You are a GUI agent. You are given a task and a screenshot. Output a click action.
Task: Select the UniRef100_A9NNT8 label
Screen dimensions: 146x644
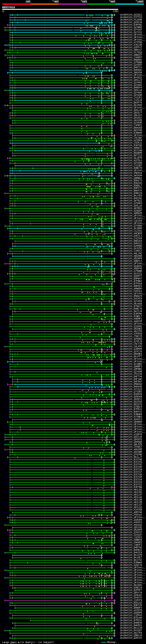click(x=131, y=540)
